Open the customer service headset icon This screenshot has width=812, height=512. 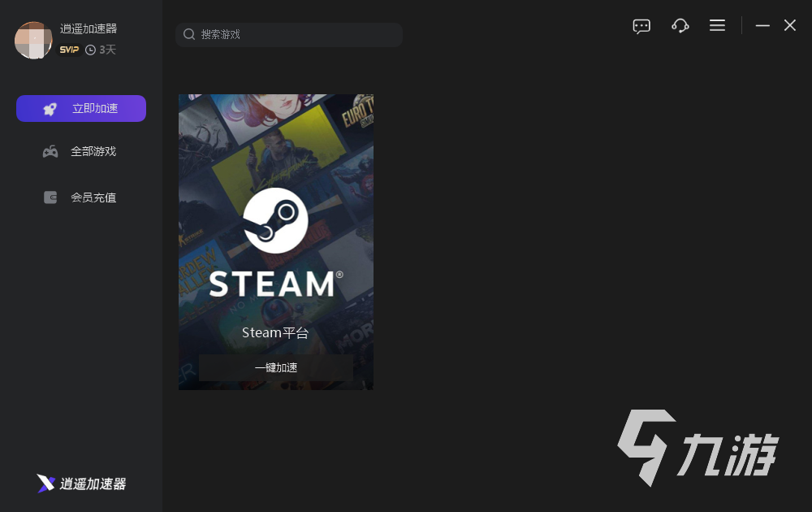pyautogui.click(x=680, y=26)
